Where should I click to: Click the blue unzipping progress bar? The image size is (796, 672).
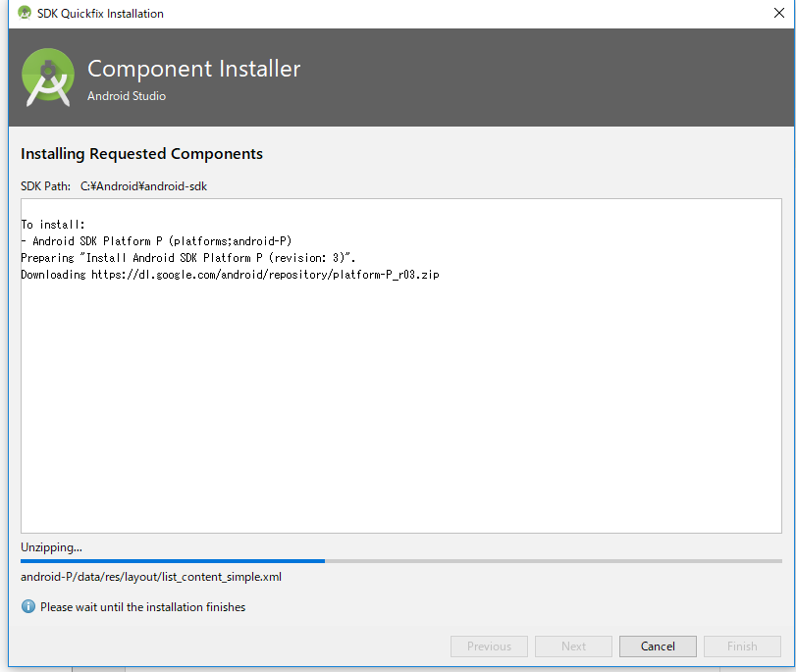tap(173, 561)
